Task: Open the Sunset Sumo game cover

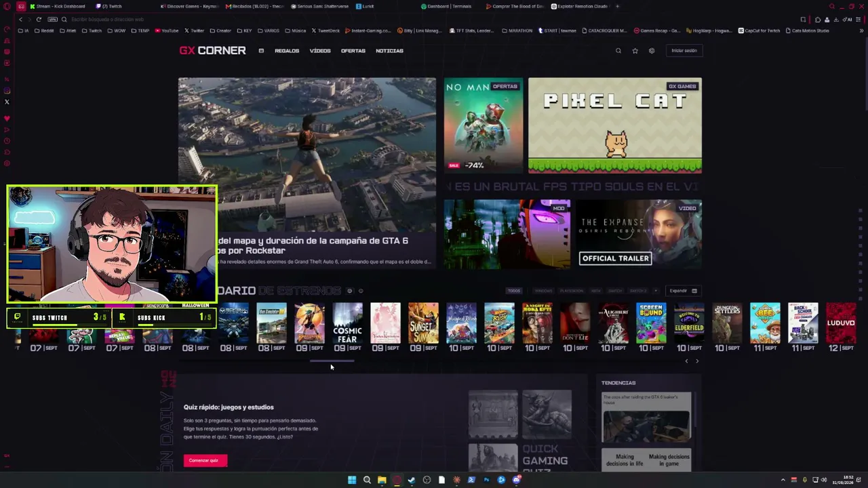Action: point(423,323)
